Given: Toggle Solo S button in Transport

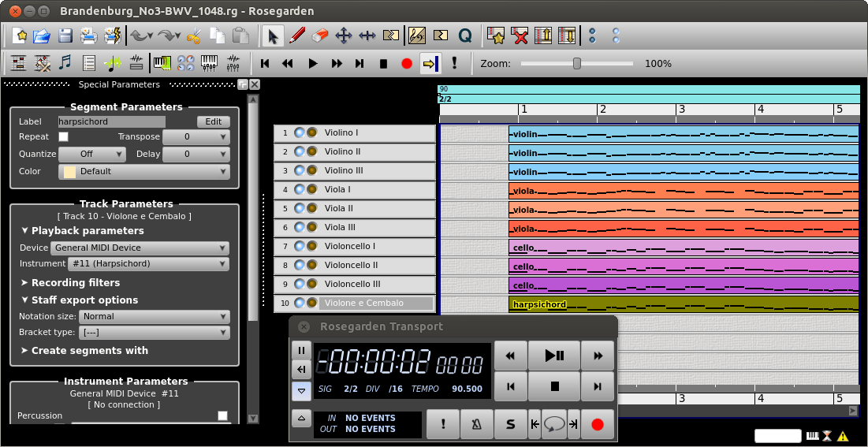Looking at the screenshot, I should pos(510,424).
